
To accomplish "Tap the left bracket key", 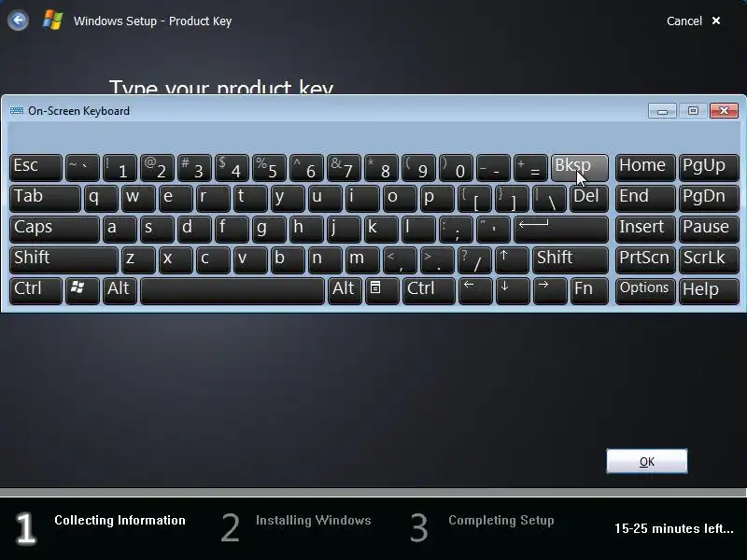I will point(475,199).
